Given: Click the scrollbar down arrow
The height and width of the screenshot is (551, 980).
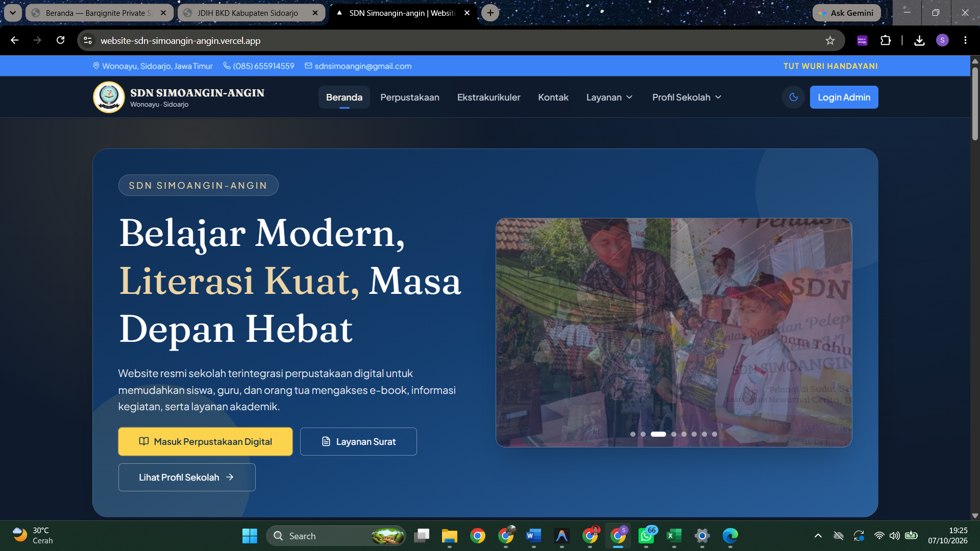Looking at the screenshot, I should 975,516.
